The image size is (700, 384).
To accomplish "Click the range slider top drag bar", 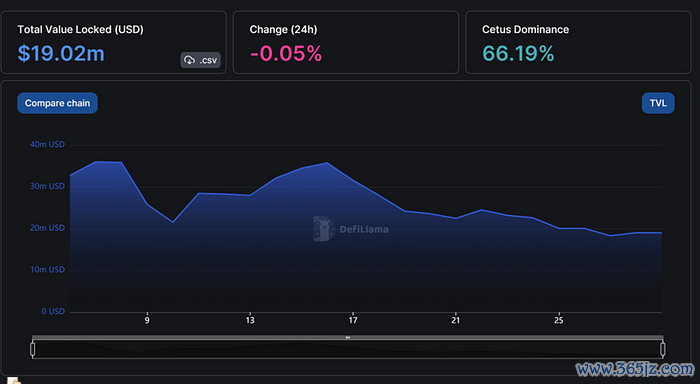I will pos(348,338).
